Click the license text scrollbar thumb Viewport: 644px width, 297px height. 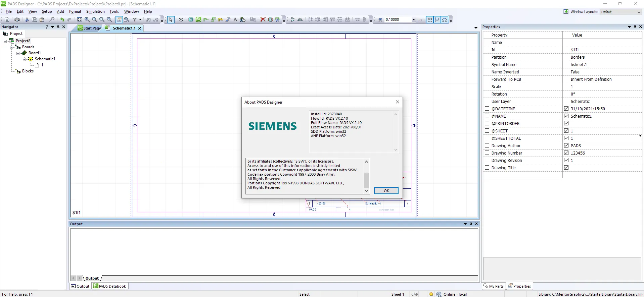click(x=366, y=180)
